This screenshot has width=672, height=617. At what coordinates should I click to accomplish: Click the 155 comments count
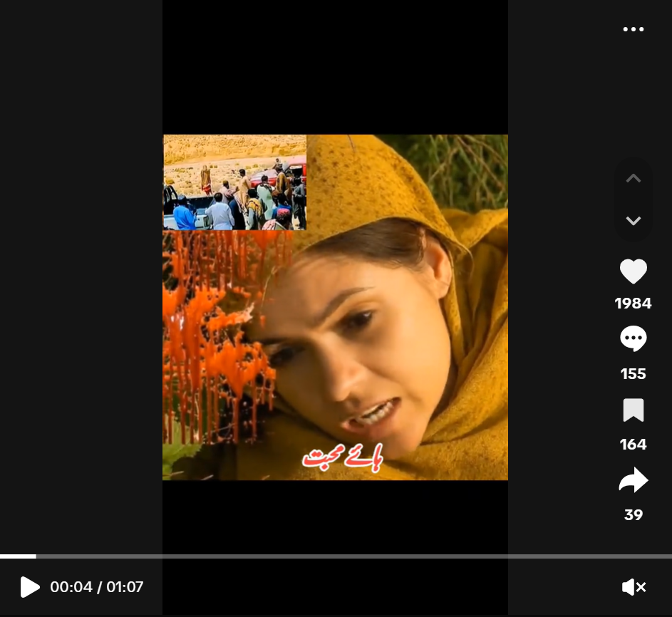click(633, 374)
